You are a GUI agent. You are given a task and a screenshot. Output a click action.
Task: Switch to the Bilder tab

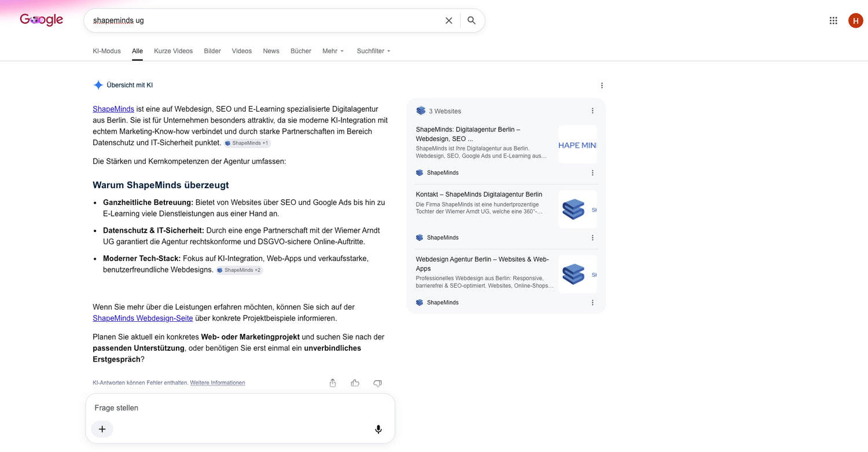(x=212, y=51)
